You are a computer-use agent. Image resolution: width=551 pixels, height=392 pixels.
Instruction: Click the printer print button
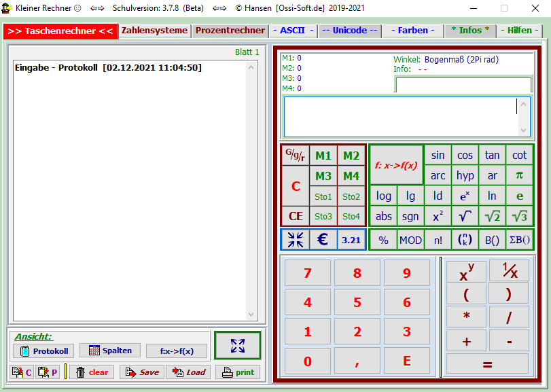coord(238,372)
